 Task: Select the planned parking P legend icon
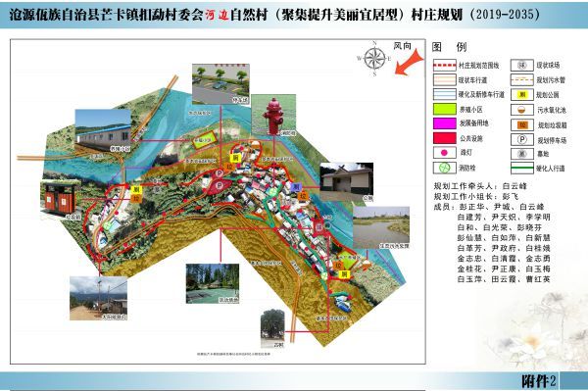522,140
